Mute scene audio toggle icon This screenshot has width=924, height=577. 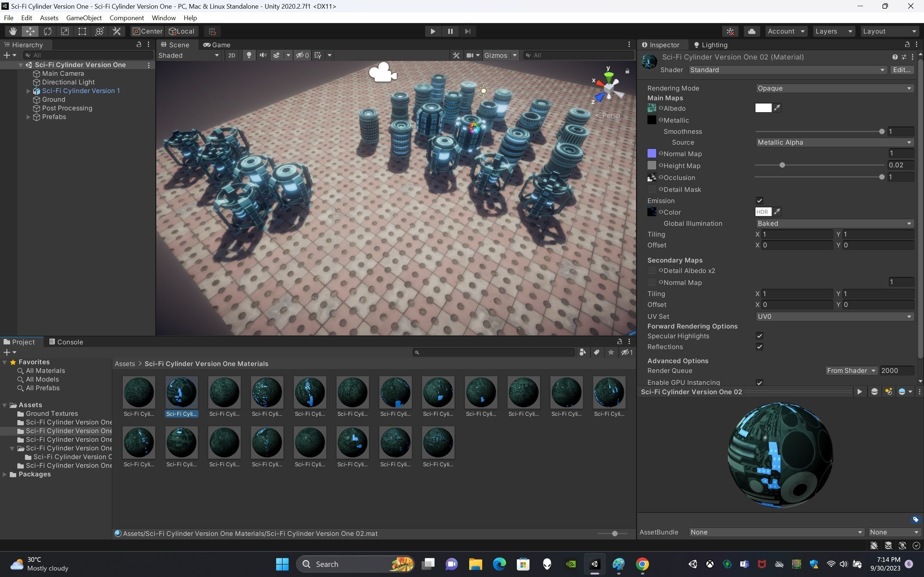(x=263, y=55)
